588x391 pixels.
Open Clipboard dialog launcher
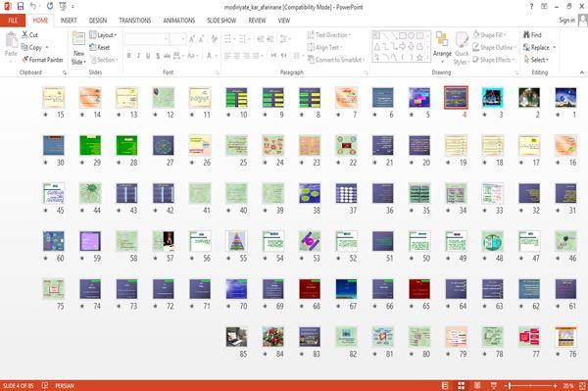(65, 73)
